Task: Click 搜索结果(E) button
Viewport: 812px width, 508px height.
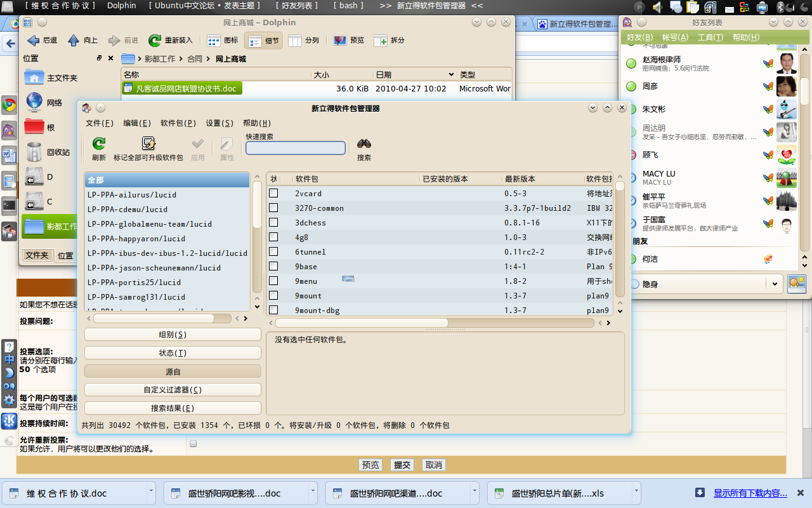Action: point(173,408)
